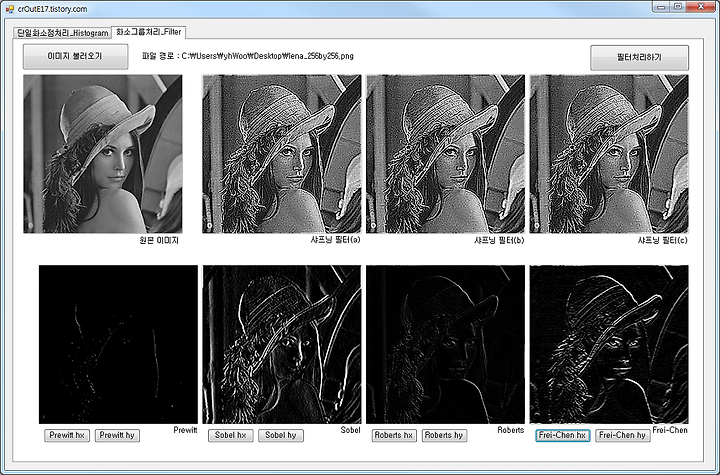This screenshot has height=475, width=720.
Task: Click the 샤프닝 필터(a) label
Action: pyautogui.click(x=335, y=240)
